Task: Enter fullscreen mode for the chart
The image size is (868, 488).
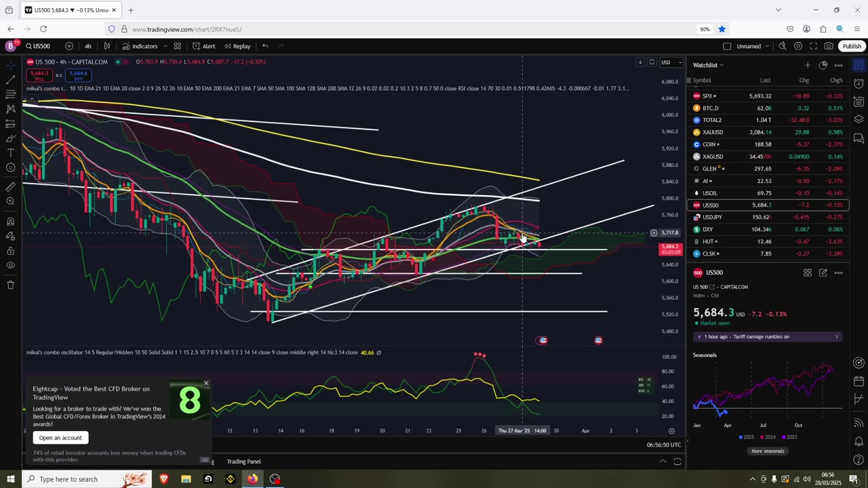Action: [814, 46]
